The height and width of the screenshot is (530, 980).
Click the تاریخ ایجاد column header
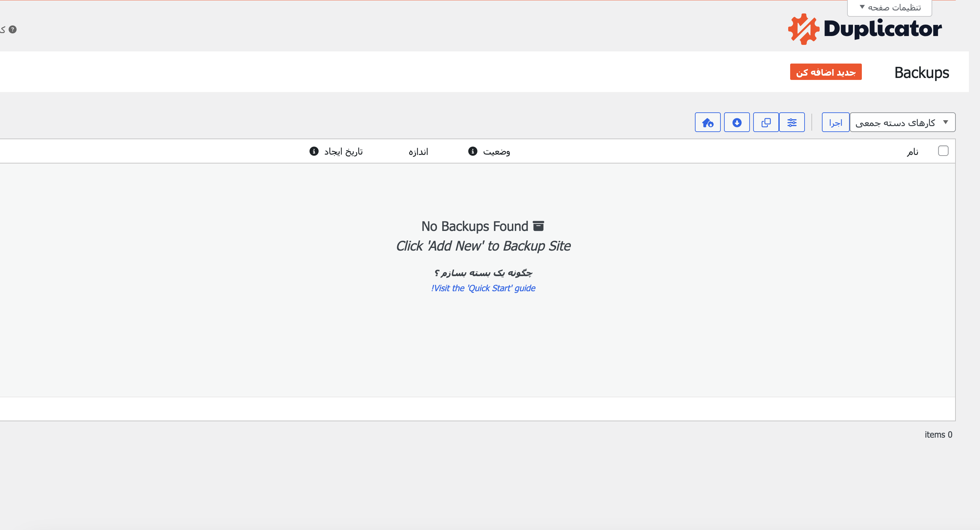(343, 152)
